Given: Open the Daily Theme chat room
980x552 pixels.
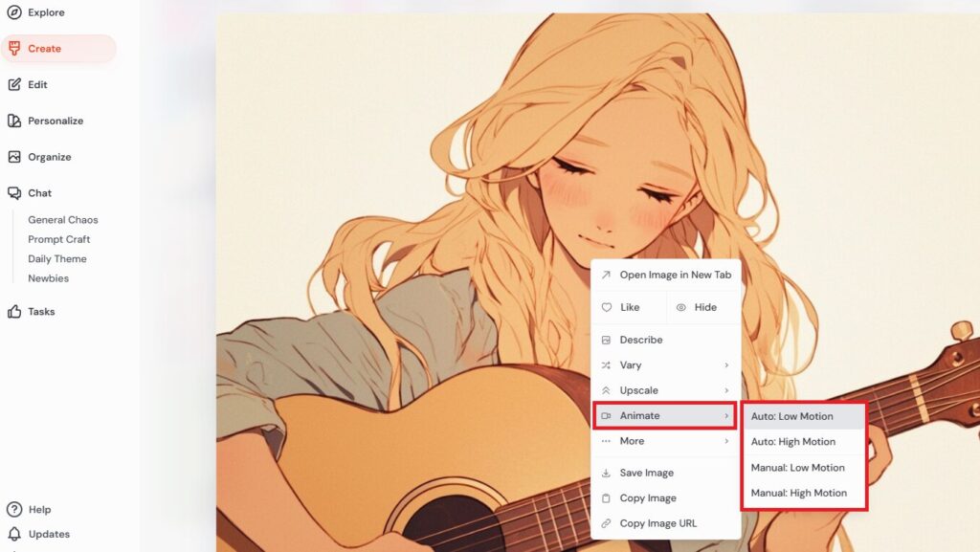Looking at the screenshot, I should pyautogui.click(x=56, y=258).
